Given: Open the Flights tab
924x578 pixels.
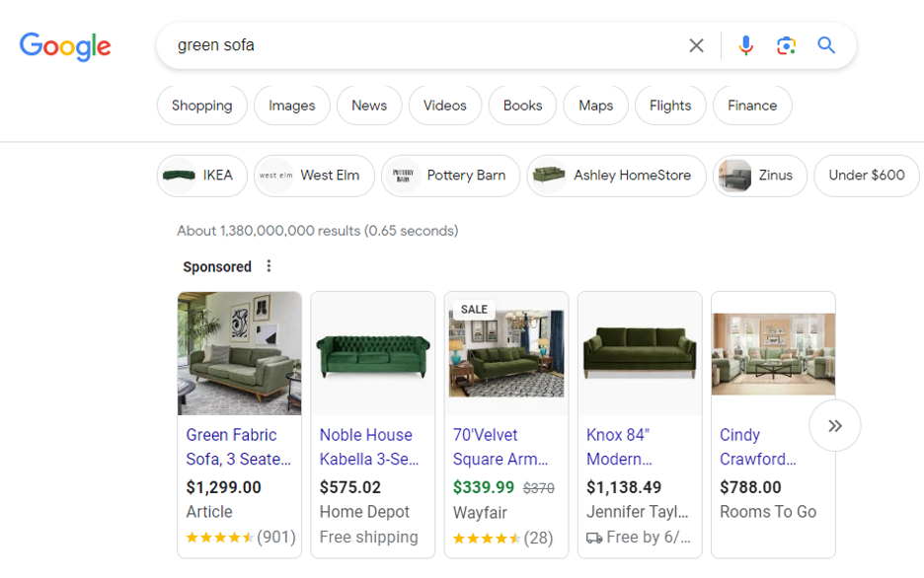Looking at the screenshot, I should coord(670,106).
